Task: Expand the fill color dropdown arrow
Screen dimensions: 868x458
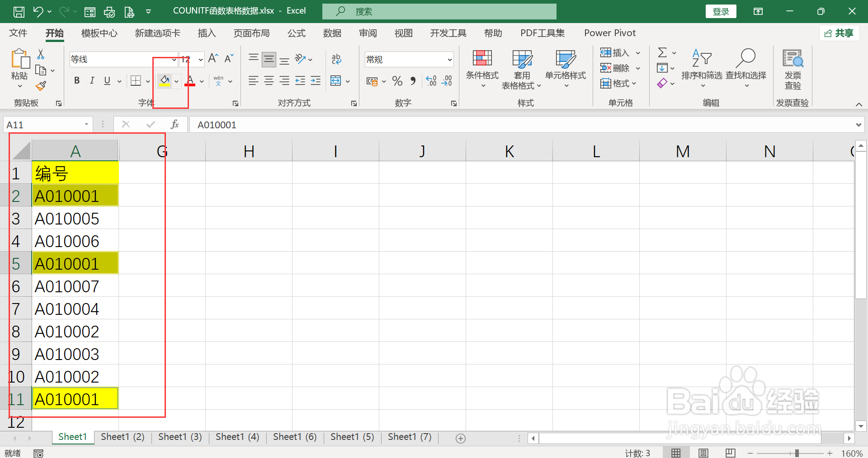Action: point(176,81)
